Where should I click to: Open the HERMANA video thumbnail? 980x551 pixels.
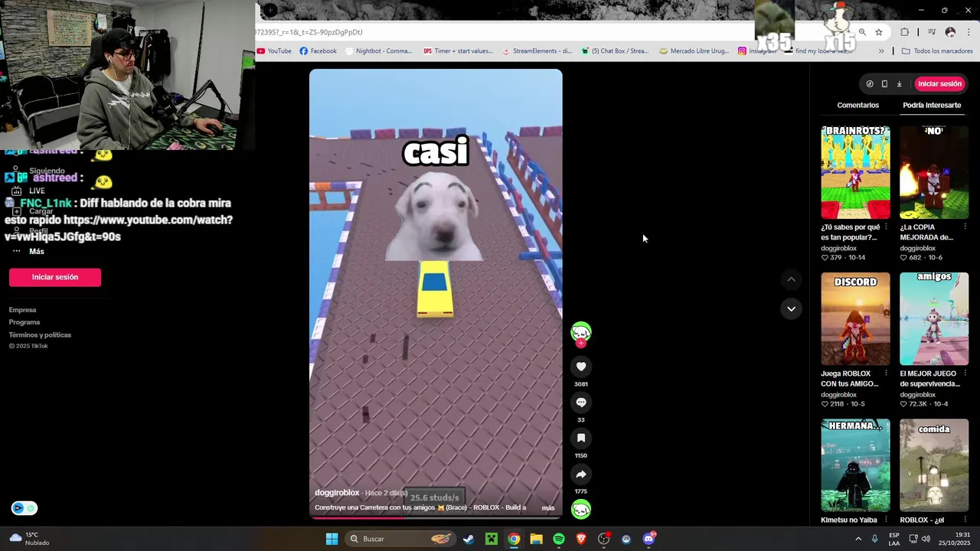(855, 465)
